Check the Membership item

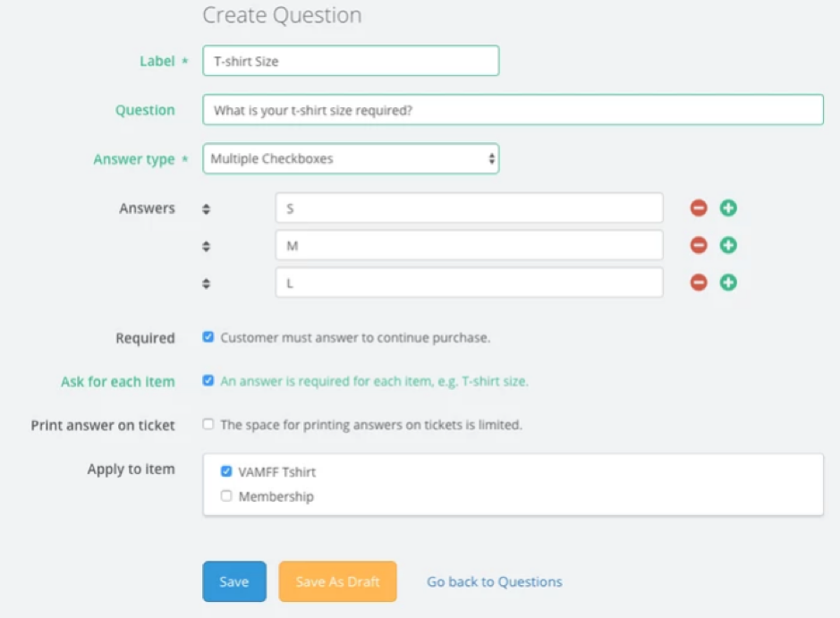pyautogui.click(x=226, y=495)
